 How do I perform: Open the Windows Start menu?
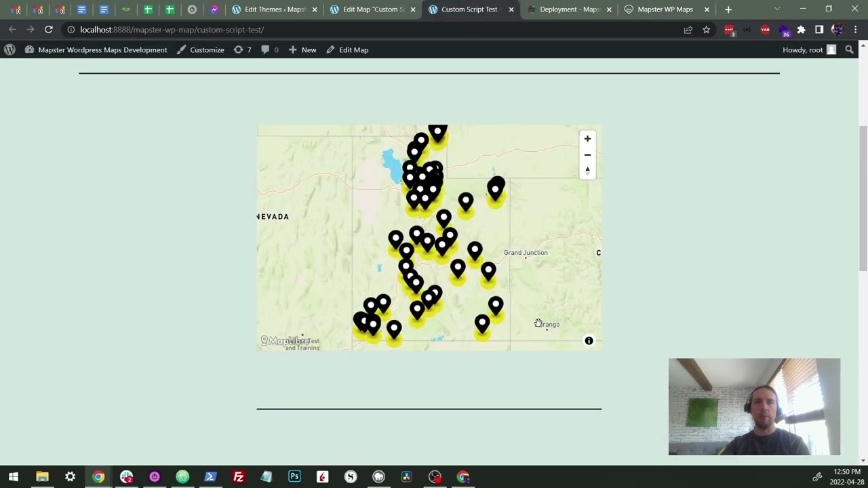[14, 476]
